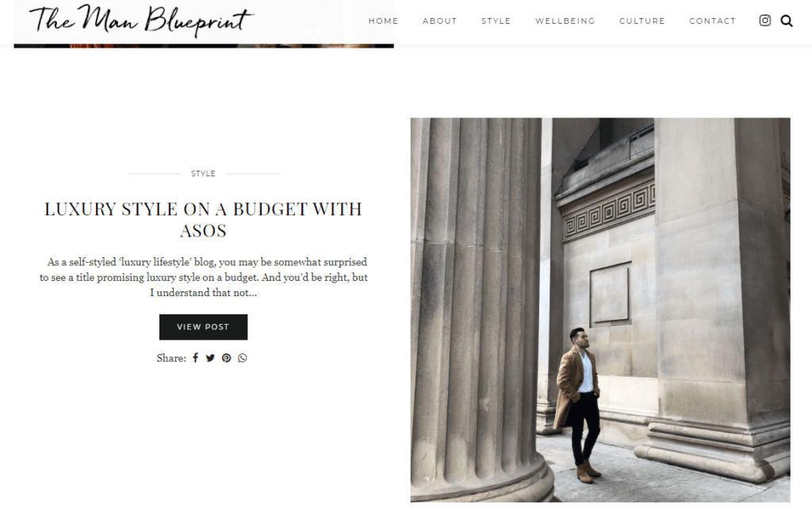Share post on Pinterest icon
Screen dimensions: 812x508
click(226, 358)
